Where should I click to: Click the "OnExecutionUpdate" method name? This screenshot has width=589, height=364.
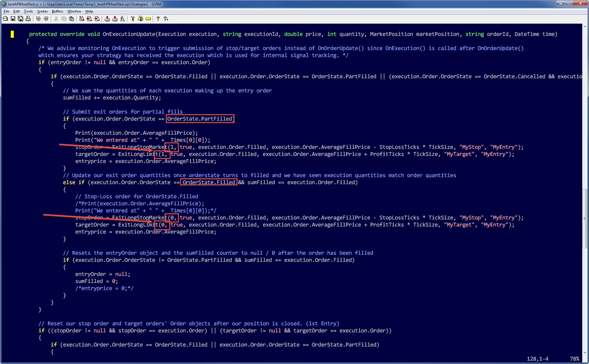pyautogui.click(x=129, y=34)
